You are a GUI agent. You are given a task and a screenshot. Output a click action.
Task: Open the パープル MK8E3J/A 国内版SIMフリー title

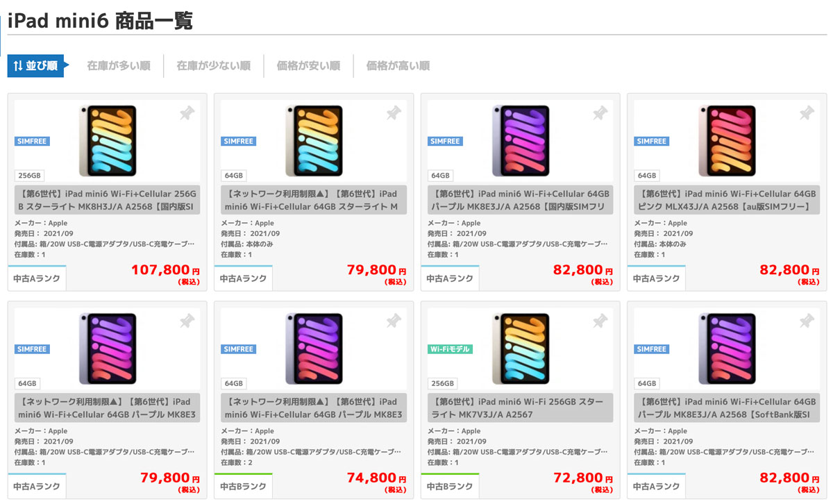[x=521, y=200]
